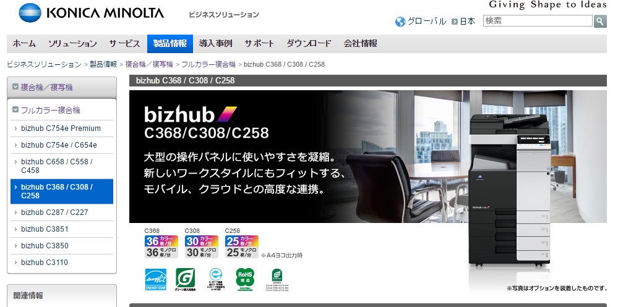Open the 会社情報 menu tab
The image size is (644, 307).
point(361,43)
